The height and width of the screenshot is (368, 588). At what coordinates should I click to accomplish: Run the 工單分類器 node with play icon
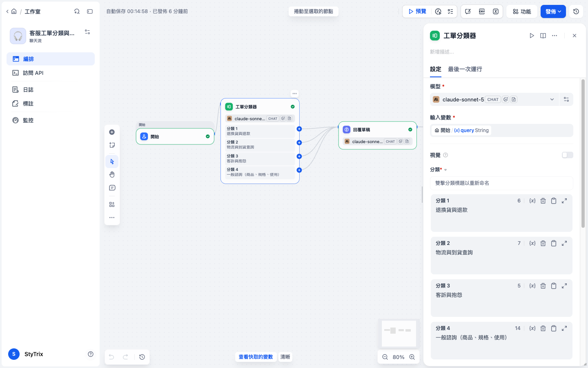532,36
